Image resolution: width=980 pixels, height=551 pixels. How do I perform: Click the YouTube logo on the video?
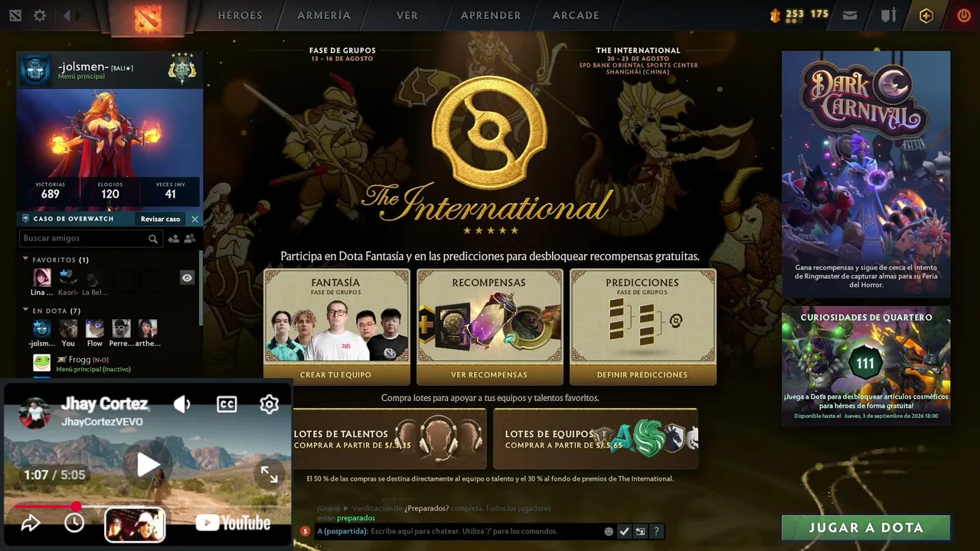coord(233,523)
